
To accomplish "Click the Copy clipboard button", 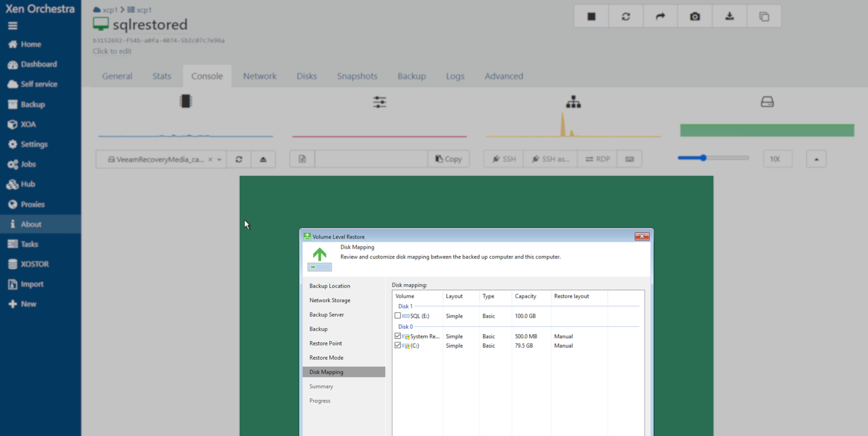I will click(448, 159).
